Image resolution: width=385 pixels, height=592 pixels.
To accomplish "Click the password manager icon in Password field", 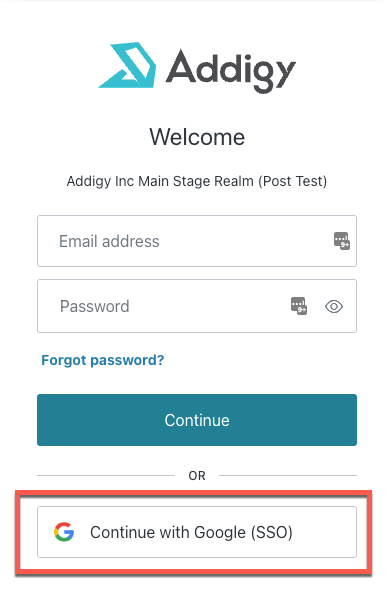I will [299, 306].
